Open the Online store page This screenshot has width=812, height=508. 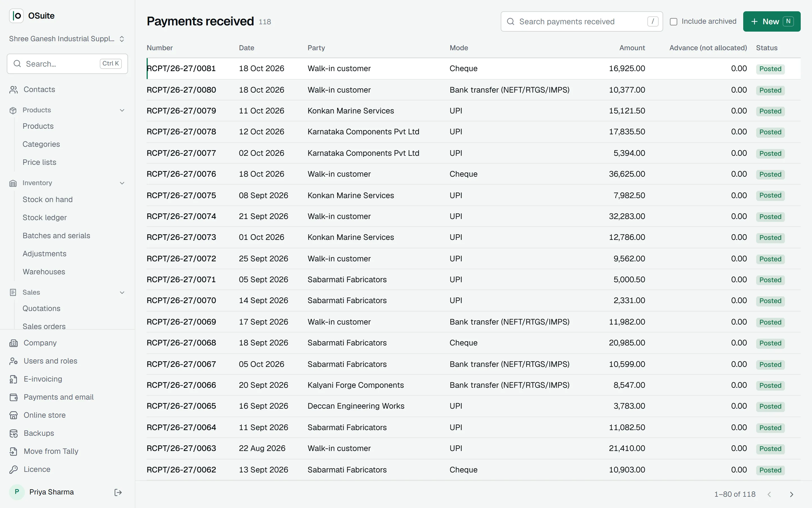coord(45,415)
